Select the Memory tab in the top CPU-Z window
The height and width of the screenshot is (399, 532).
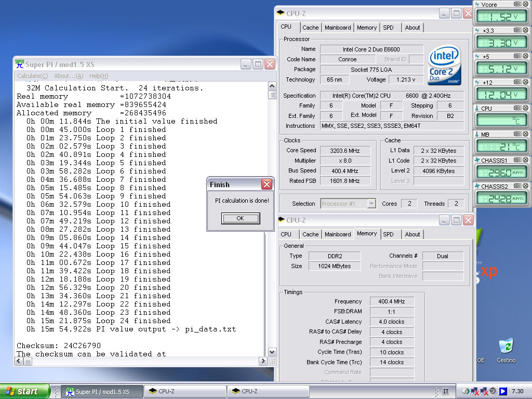point(367,28)
